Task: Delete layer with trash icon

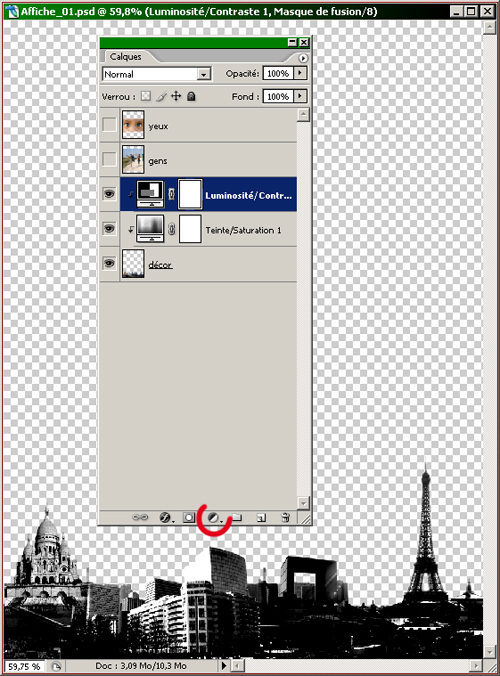Action: 285,517
